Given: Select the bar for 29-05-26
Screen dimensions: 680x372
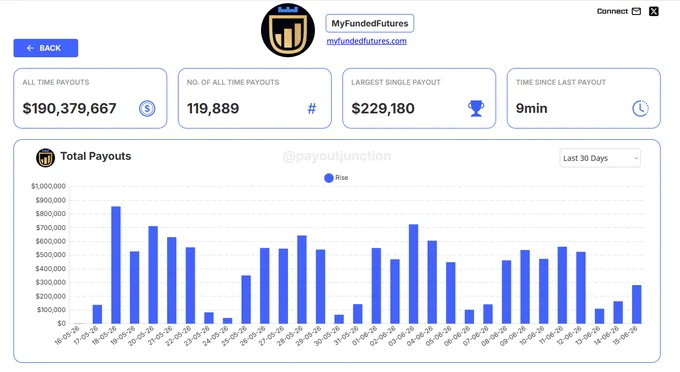Looking at the screenshot, I should pyautogui.click(x=320, y=287).
